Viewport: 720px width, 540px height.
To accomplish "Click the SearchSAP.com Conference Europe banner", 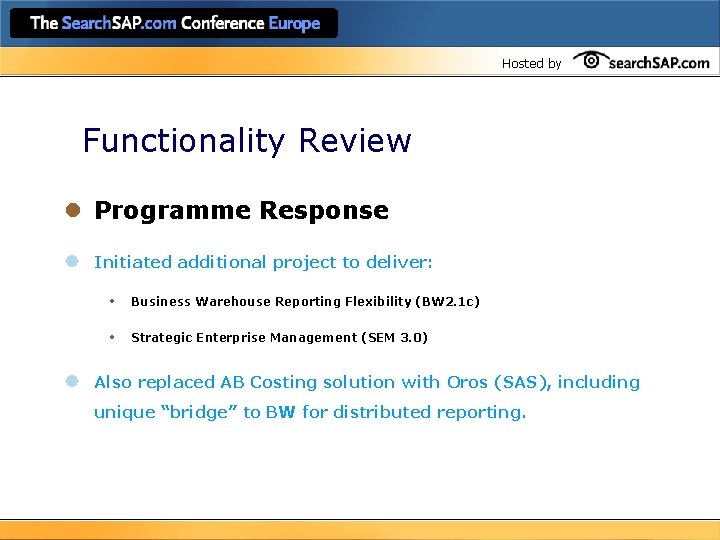I will pos(174,23).
